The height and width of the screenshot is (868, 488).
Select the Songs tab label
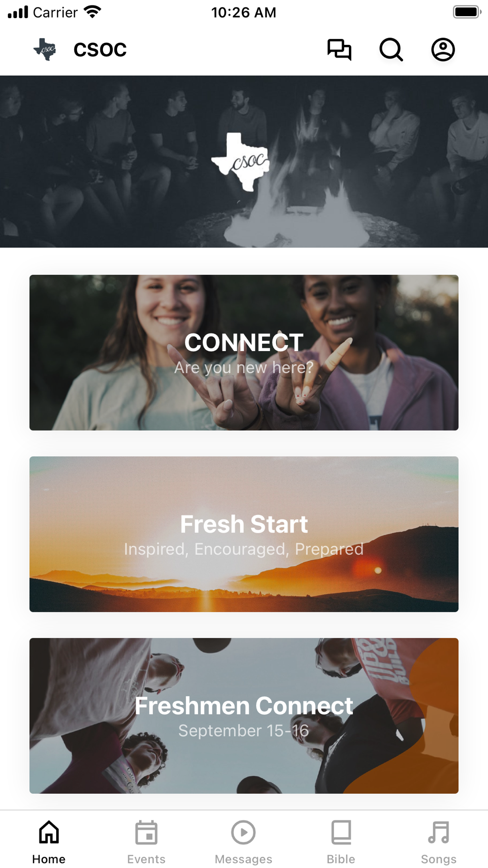coord(439,859)
